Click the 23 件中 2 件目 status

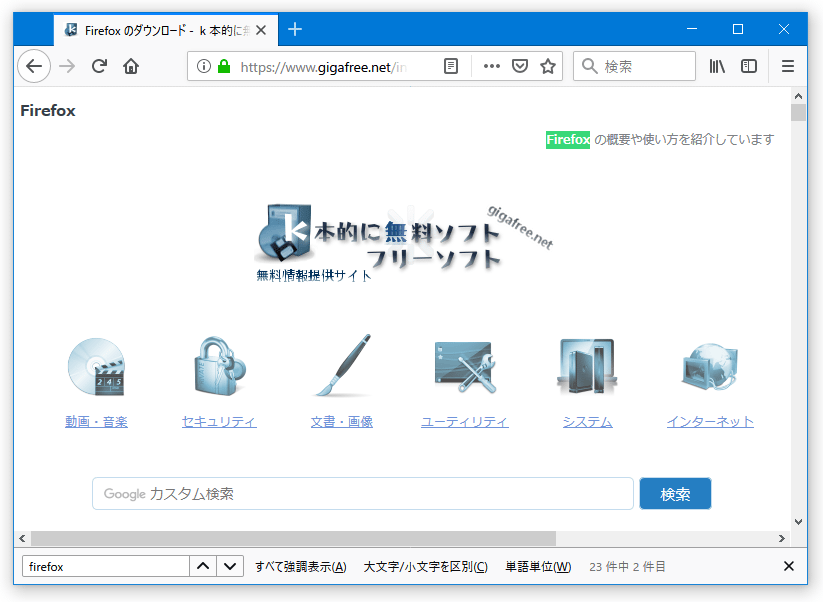coord(627,567)
